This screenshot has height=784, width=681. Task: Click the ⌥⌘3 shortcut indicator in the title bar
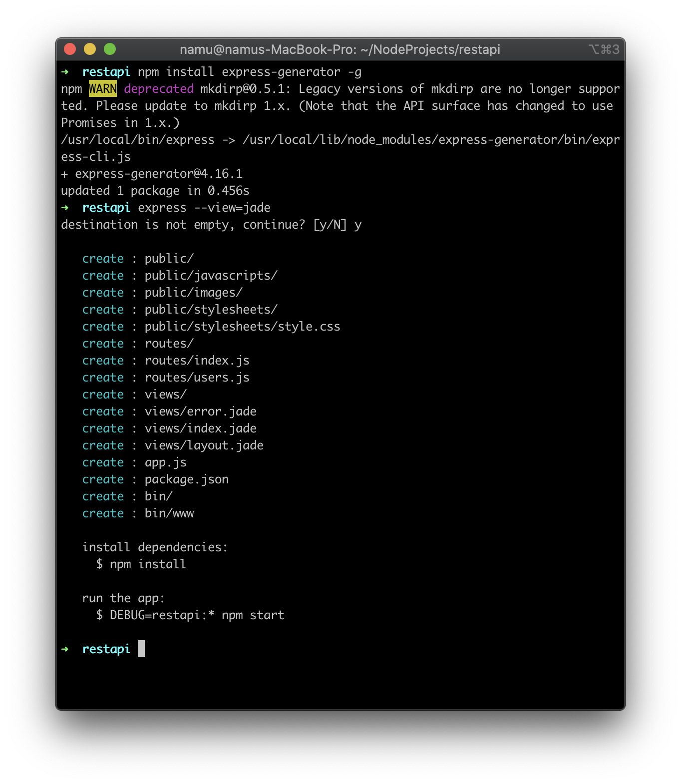(604, 49)
